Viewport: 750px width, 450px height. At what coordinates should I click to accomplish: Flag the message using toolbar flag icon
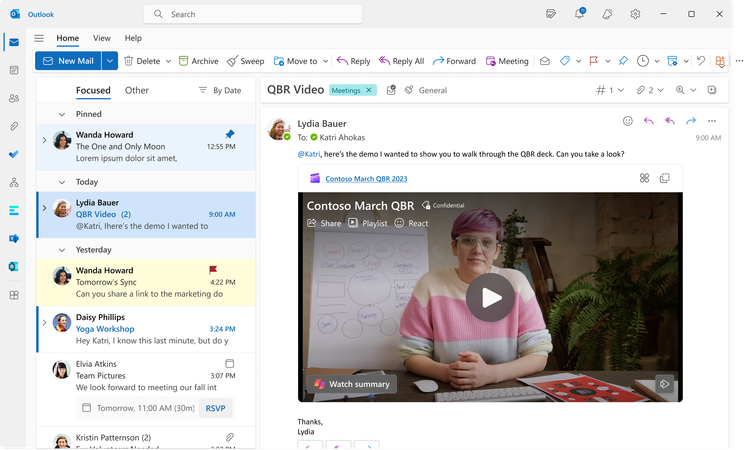click(x=594, y=61)
